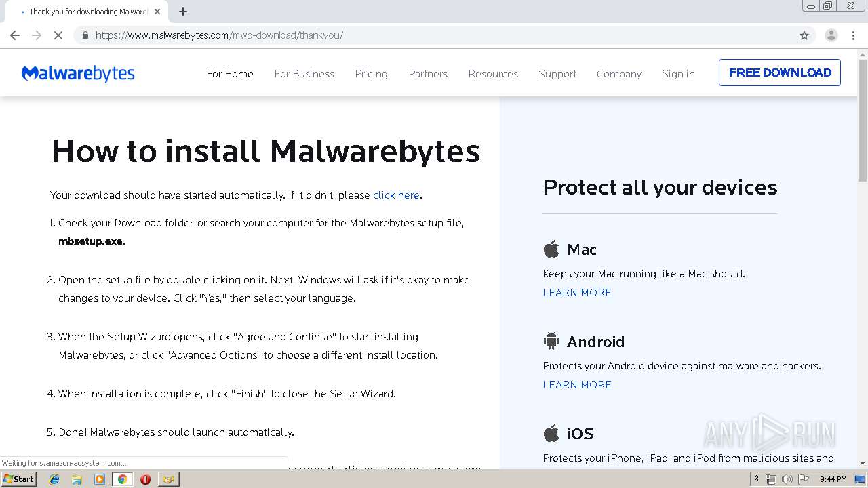Click the 'mbsetup.exe' filename text
Viewport: 868px width, 488px height.
[91, 241]
